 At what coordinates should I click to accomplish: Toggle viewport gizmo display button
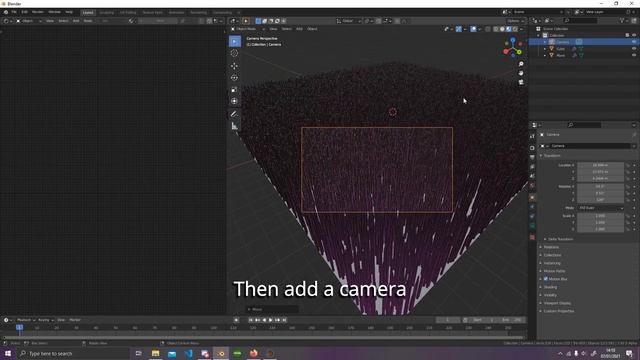pyautogui.click(x=459, y=29)
